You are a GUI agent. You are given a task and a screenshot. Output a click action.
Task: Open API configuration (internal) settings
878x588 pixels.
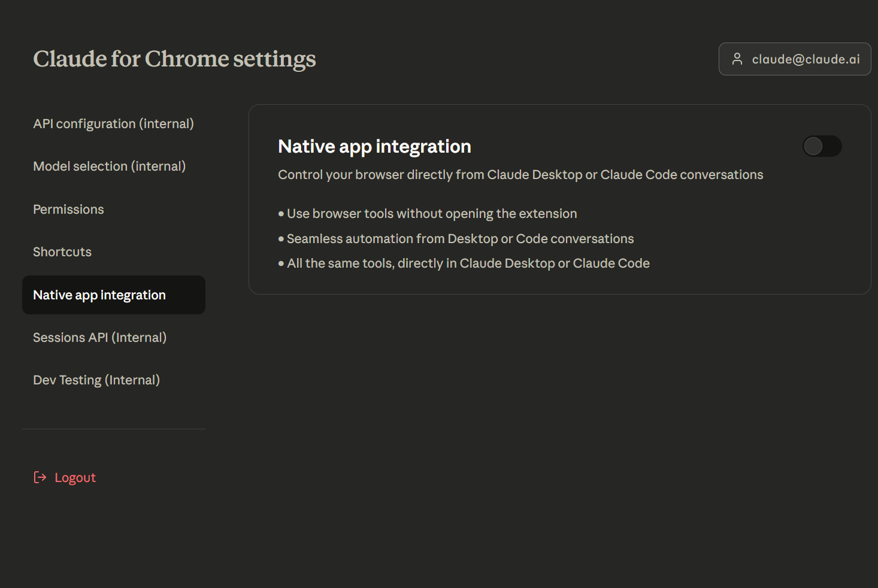click(x=113, y=124)
